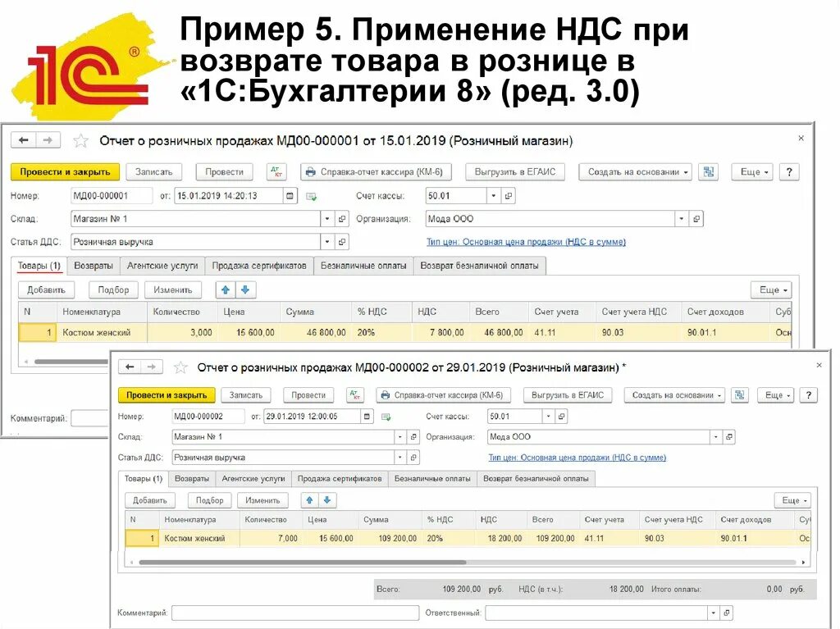This screenshot has height=629, width=840.
Task: Click Тип цен link in first window
Action: click(x=526, y=242)
